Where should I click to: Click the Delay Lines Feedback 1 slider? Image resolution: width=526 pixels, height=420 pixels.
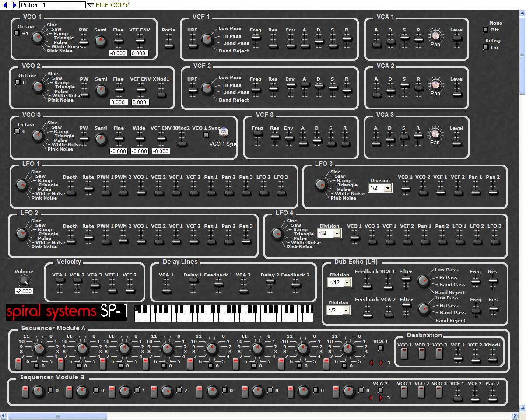pos(218,286)
